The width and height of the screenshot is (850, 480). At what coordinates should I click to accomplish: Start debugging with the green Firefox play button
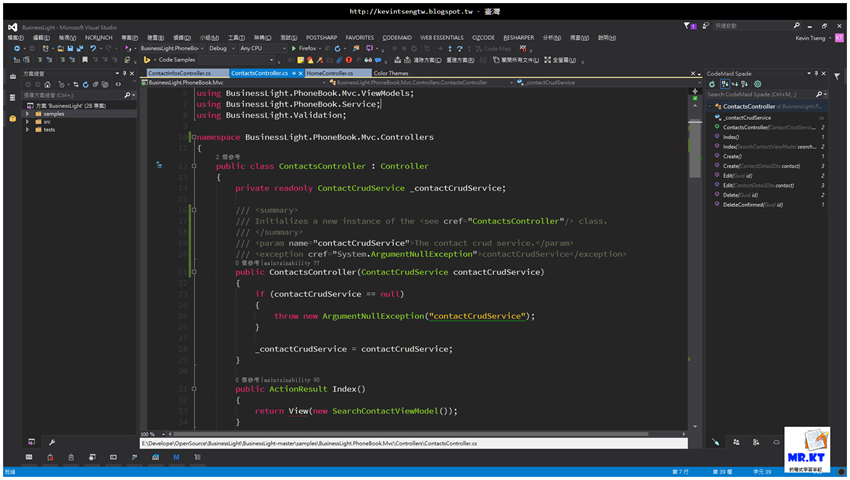click(x=294, y=48)
